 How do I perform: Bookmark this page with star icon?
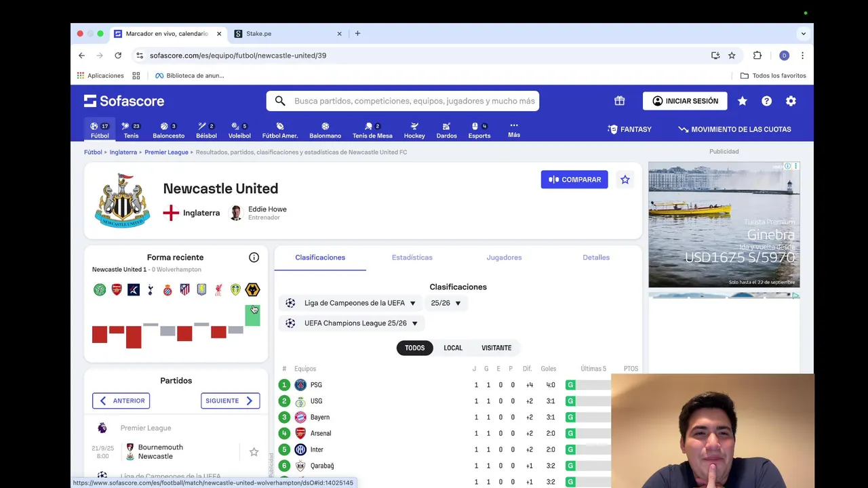pos(732,56)
